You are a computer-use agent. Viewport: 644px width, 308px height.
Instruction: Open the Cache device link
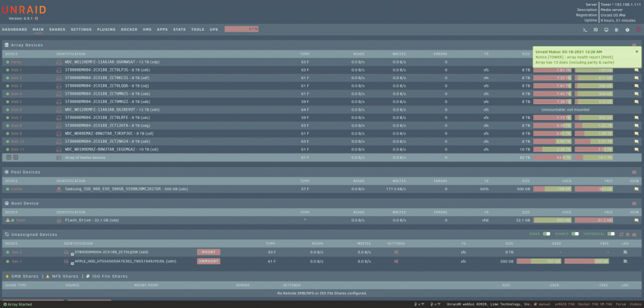17,189
